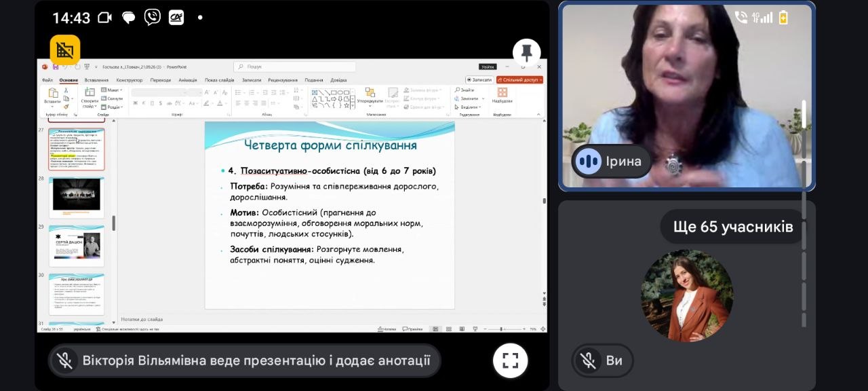Select slide 28 thumbnail
The height and width of the screenshot is (391, 868).
pos(77,196)
